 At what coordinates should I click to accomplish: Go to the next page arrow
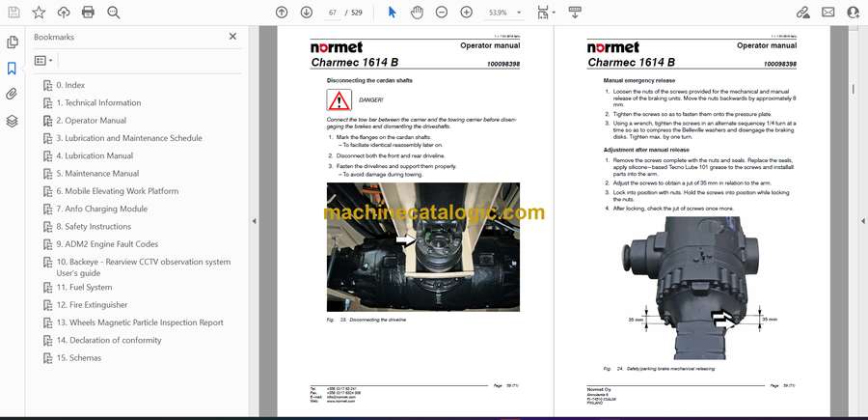307,13
